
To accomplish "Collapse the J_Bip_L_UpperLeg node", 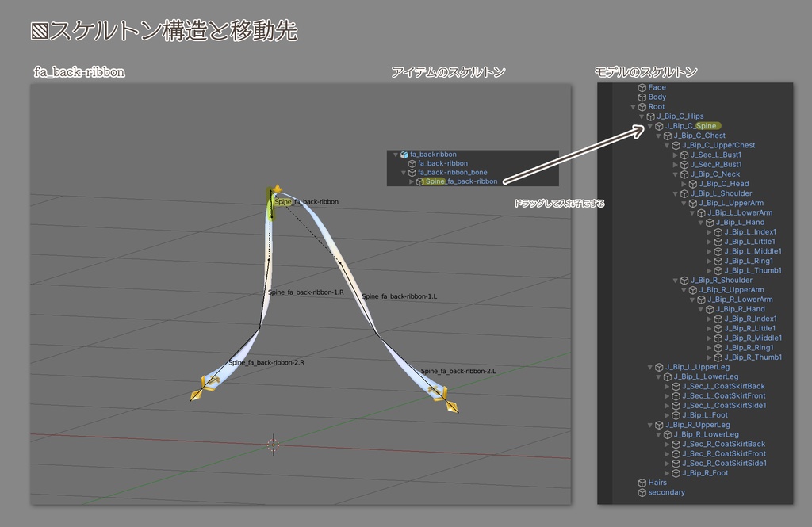I will coord(650,367).
